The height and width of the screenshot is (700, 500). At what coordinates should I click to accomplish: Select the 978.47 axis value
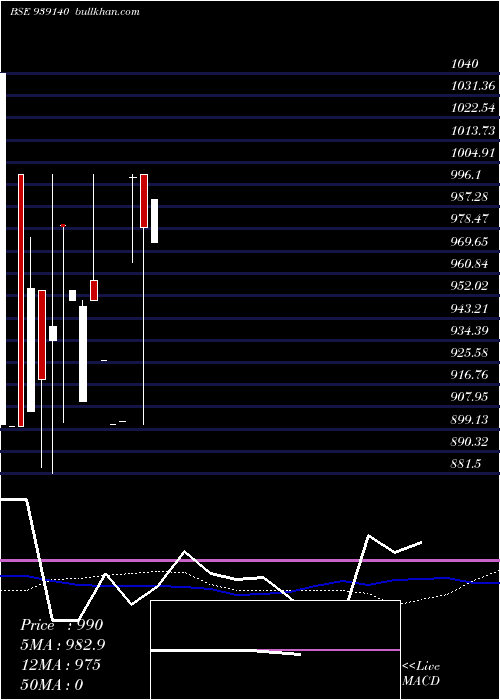click(469, 219)
